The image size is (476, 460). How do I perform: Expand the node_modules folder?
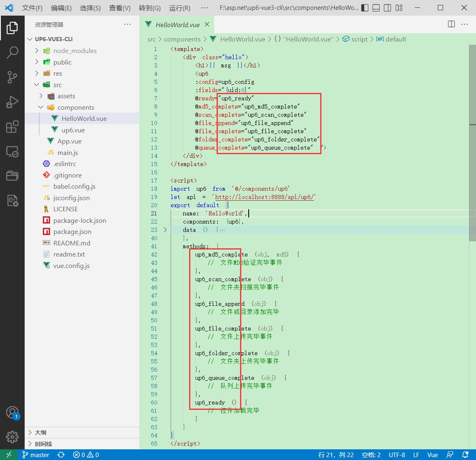[75, 51]
